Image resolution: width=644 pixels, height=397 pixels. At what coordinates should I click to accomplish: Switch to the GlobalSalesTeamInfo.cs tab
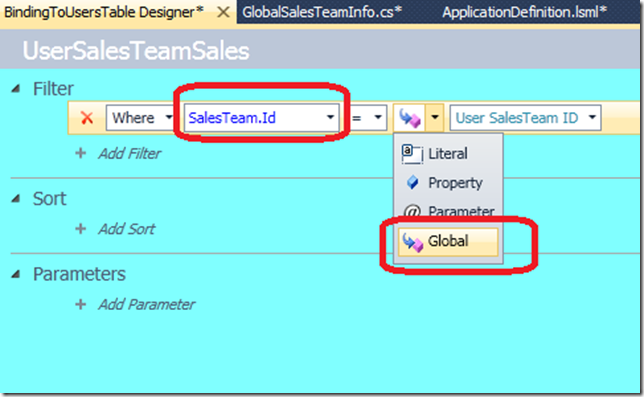tap(322, 12)
